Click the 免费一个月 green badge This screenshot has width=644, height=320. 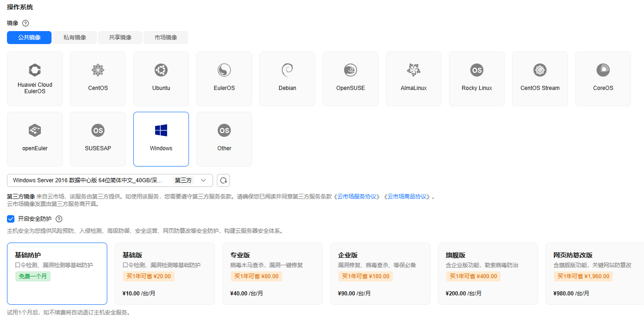click(33, 276)
